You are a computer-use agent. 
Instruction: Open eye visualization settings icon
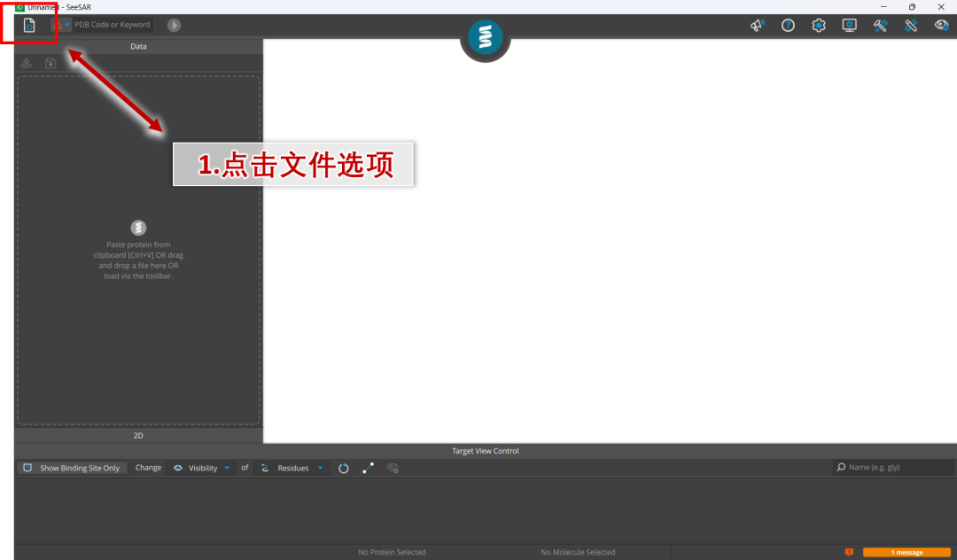point(942,25)
